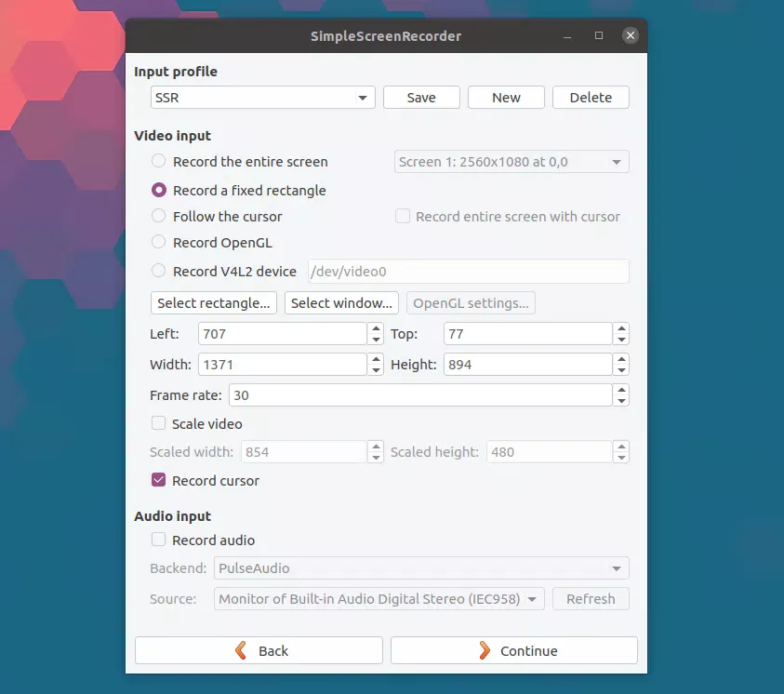
Task: Click the Save profile button
Action: point(421,98)
